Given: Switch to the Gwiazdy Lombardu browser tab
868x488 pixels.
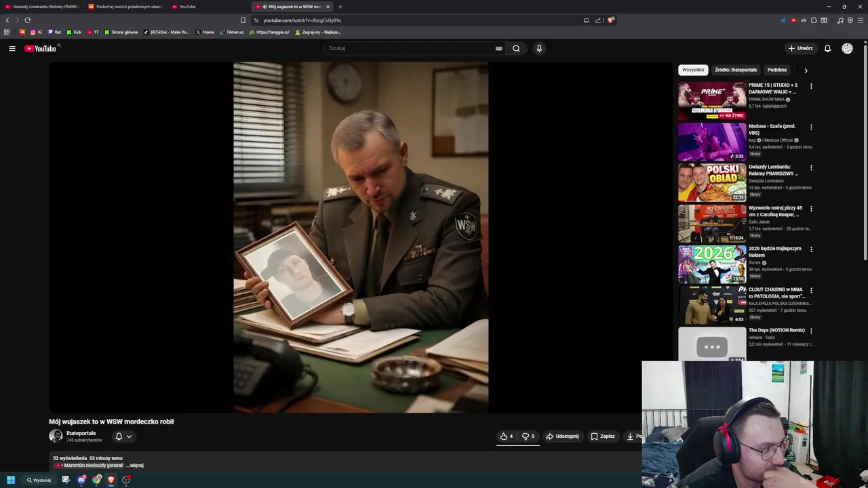Looking at the screenshot, I should click(42, 7).
